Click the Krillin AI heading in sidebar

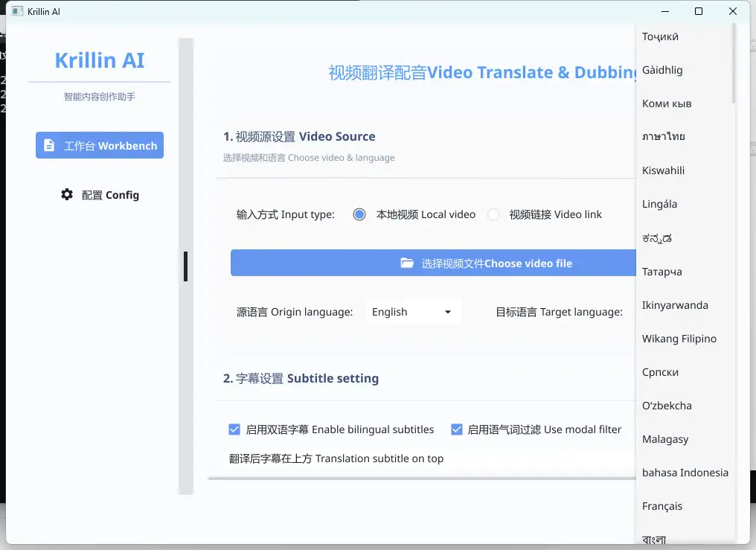coord(100,60)
